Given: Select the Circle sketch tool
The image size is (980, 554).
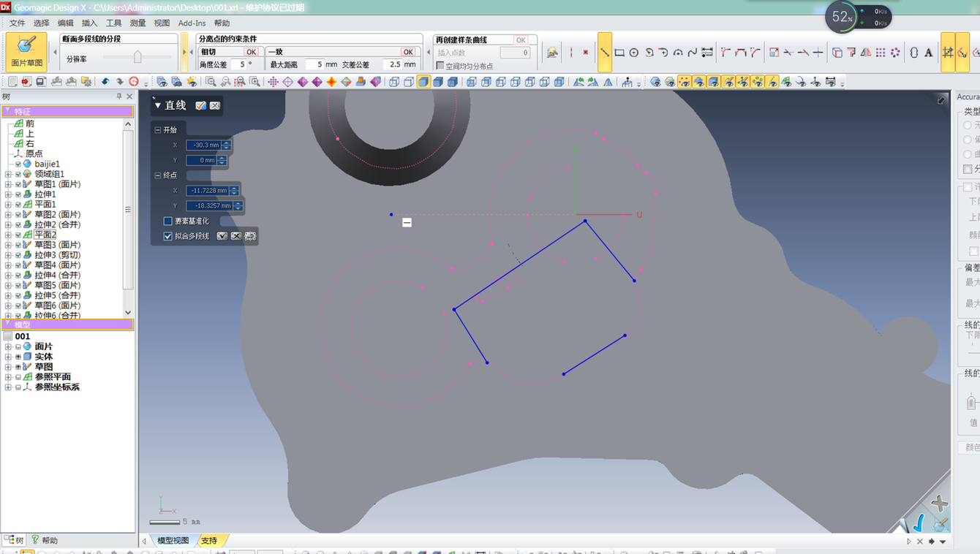Looking at the screenshot, I should 634,53.
